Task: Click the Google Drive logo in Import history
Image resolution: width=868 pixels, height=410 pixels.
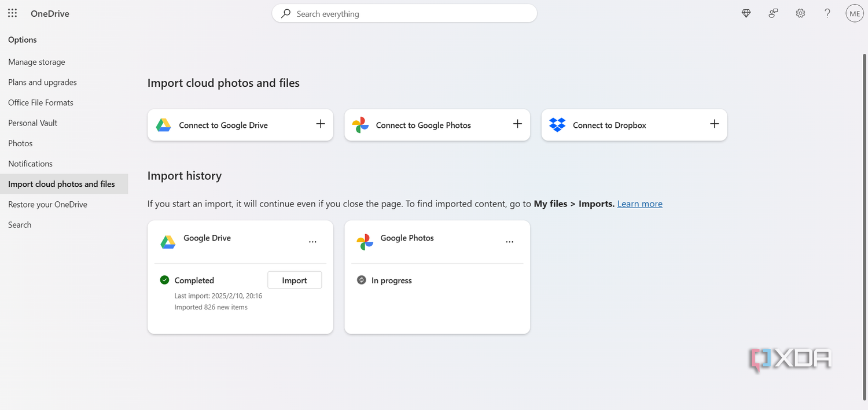Action: click(x=168, y=242)
